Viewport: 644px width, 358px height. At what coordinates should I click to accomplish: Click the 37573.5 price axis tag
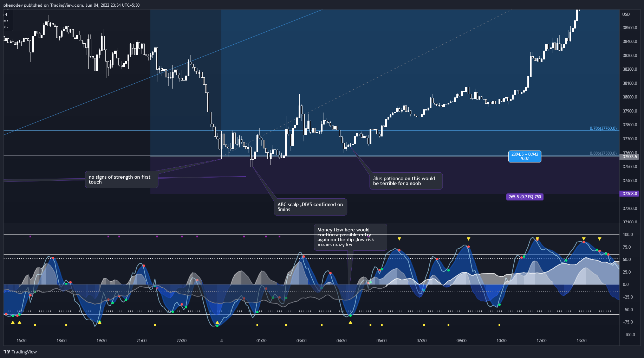coord(630,157)
